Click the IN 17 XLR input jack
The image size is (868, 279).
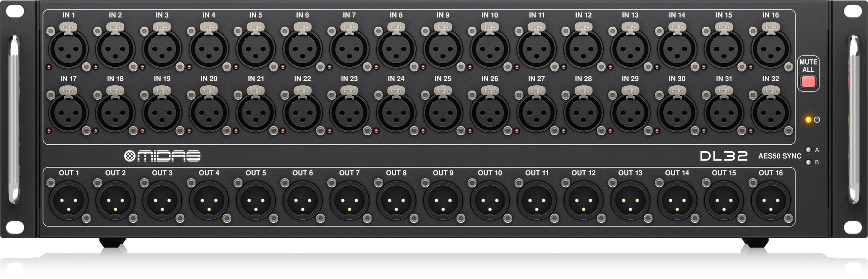click(x=69, y=112)
